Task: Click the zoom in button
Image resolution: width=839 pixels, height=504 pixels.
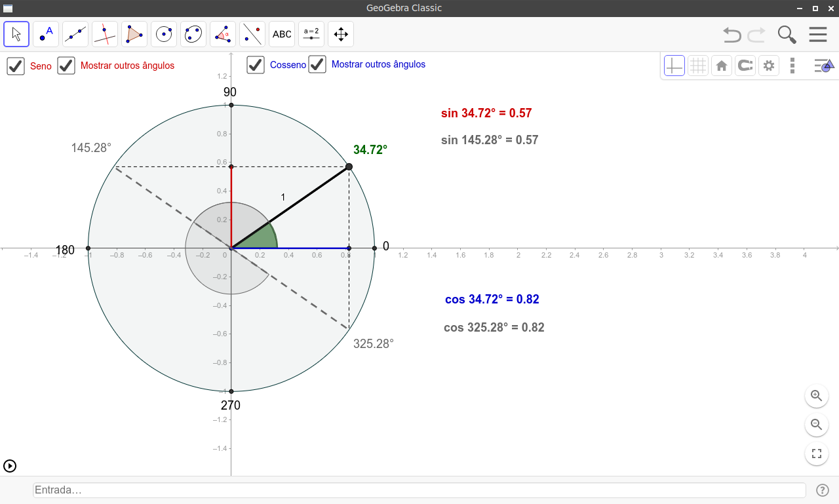Action: pos(816,396)
